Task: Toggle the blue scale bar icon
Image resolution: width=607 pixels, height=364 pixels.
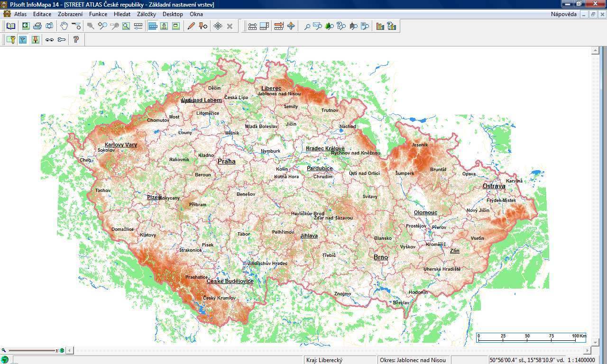Action: coord(153,26)
